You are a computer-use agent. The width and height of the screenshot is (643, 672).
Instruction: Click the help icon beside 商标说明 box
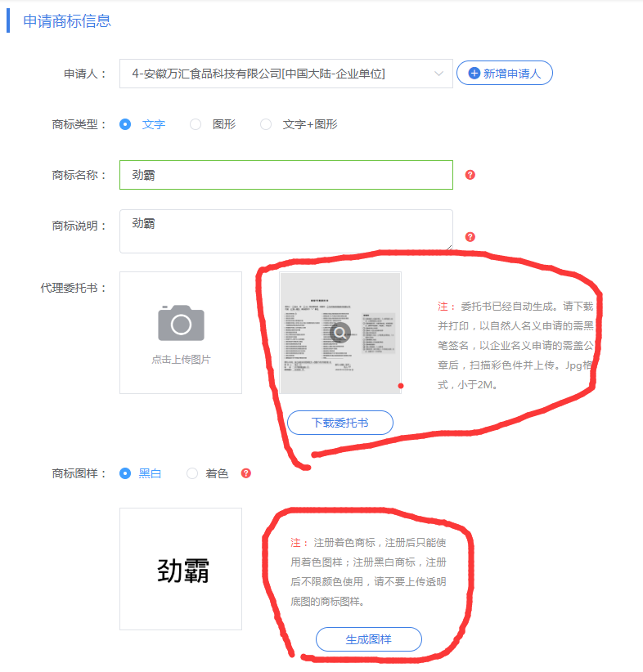pyautogui.click(x=470, y=237)
